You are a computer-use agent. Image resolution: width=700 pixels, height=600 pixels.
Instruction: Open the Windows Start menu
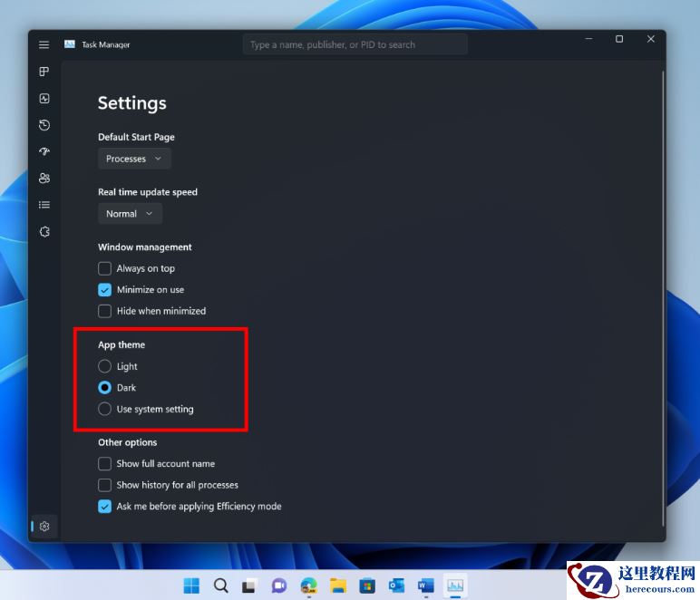[x=191, y=585]
